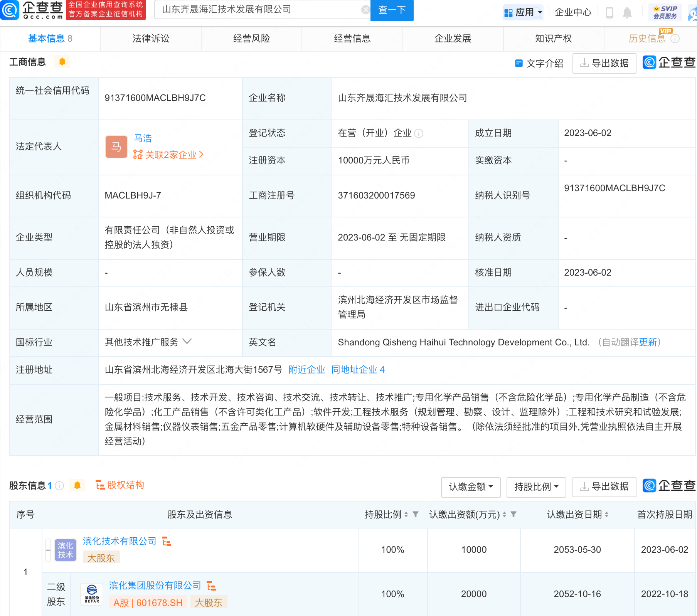Open the 应用 dropdown menu
The width and height of the screenshot is (697, 616).
coord(523,12)
